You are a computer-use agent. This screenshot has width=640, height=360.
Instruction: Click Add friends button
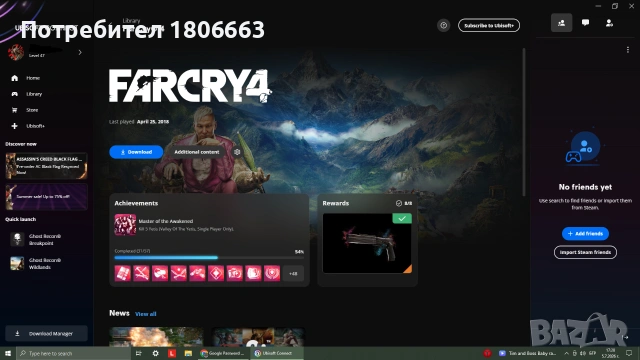(585, 233)
